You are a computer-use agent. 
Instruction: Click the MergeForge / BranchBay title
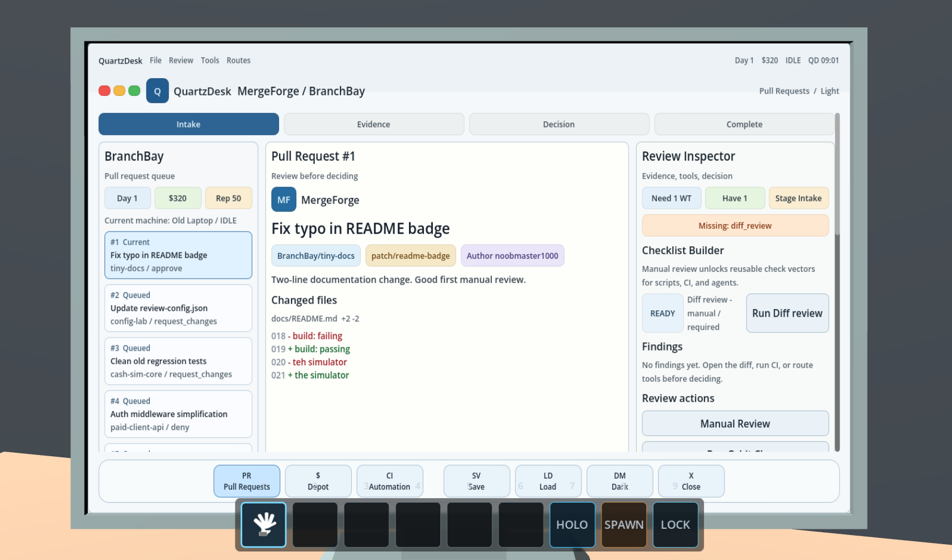301,91
